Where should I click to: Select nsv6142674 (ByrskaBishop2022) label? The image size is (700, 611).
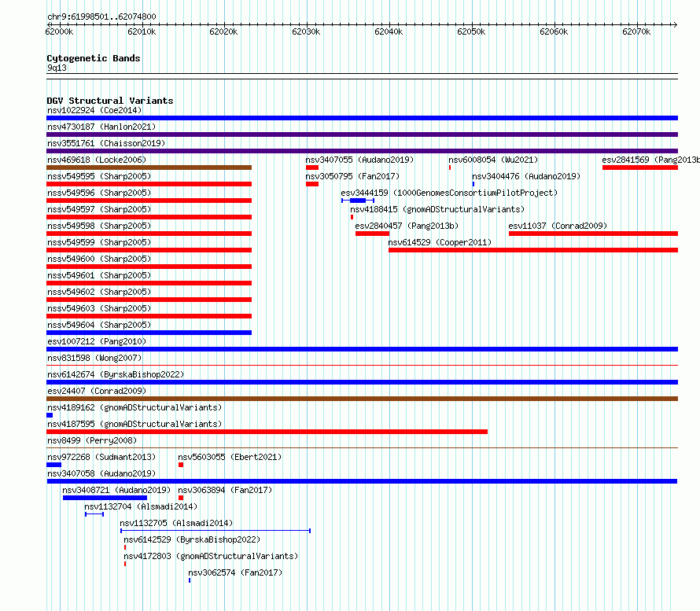116,374
